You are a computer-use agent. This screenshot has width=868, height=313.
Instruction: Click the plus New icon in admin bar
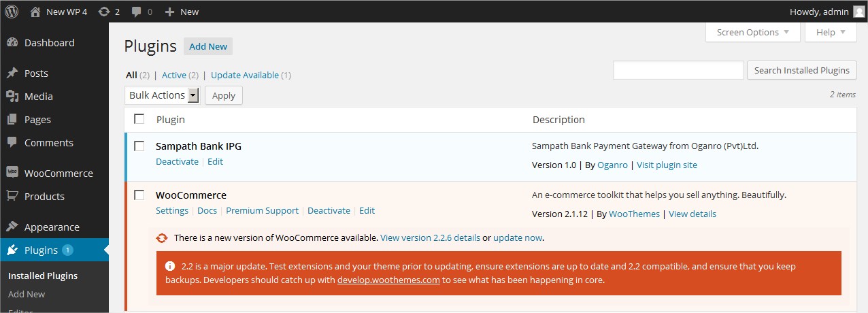click(169, 12)
